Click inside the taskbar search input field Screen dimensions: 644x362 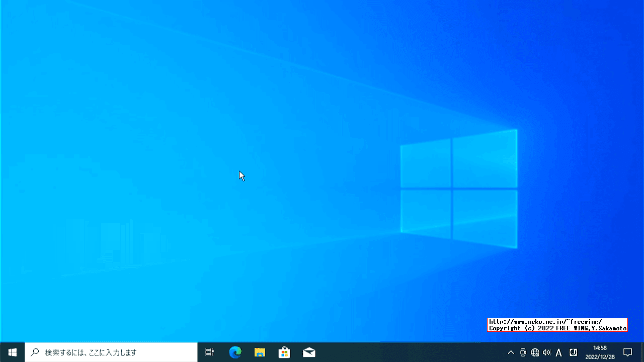coord(111,352)
